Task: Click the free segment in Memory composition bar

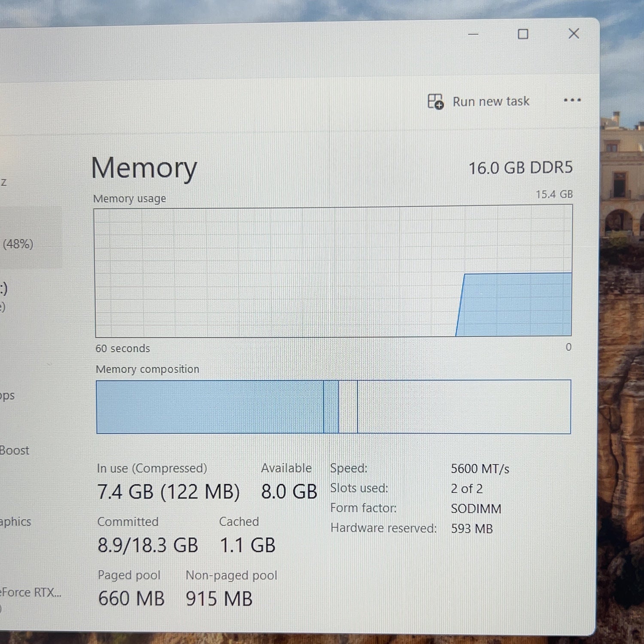Action: coord(464,407)
